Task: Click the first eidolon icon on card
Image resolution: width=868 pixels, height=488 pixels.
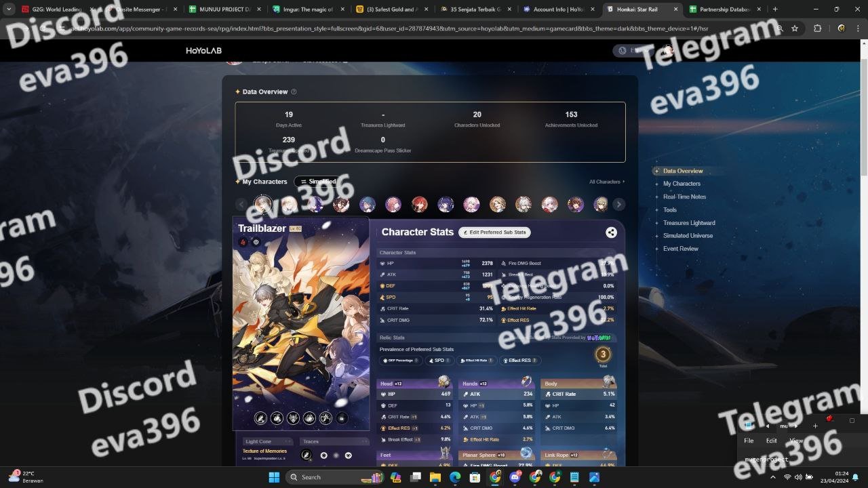Action: point(260,418)
